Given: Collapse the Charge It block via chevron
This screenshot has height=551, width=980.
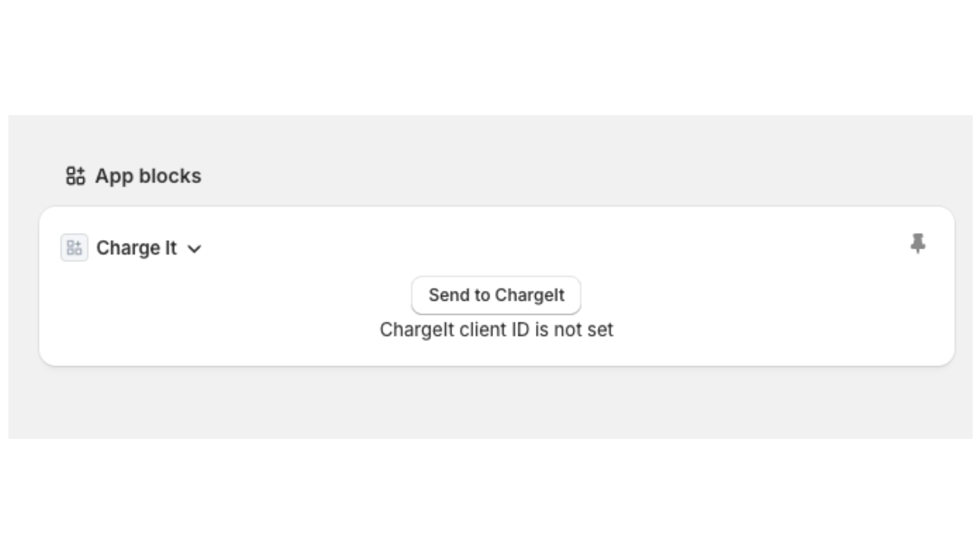Looking at the screenshot, I should 194,249.
